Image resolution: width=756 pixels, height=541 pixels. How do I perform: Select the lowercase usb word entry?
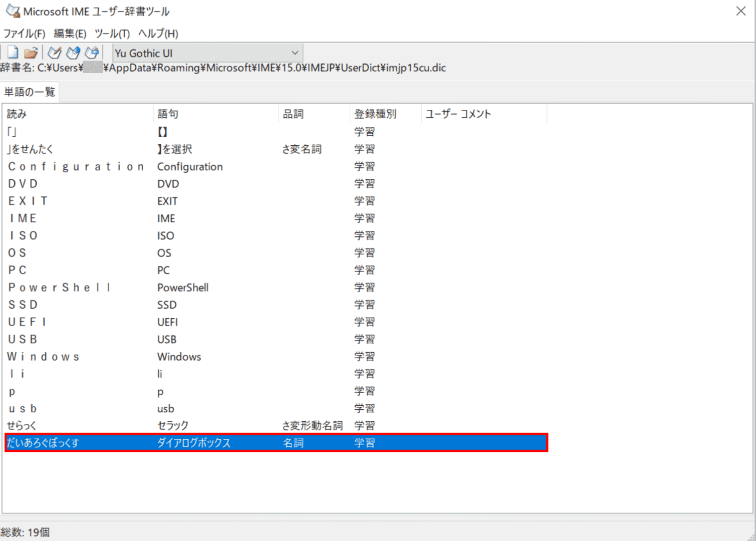coord(276,408)
